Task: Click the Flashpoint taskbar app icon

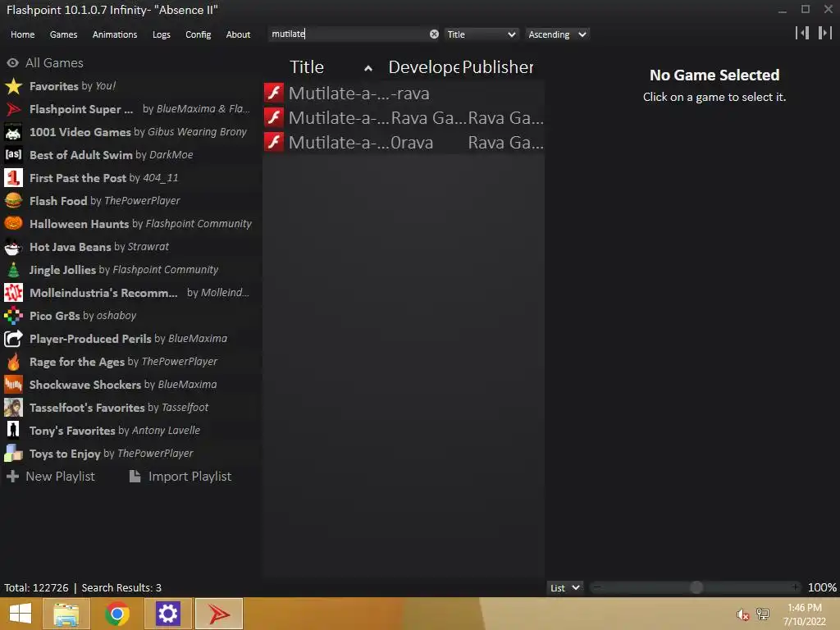Action: 218,614
